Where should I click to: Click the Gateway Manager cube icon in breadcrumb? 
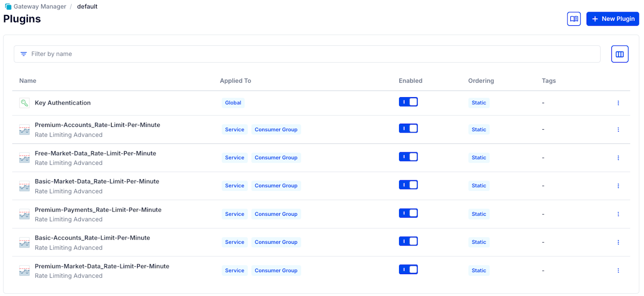pyautogui.click(x=7, y=6)
